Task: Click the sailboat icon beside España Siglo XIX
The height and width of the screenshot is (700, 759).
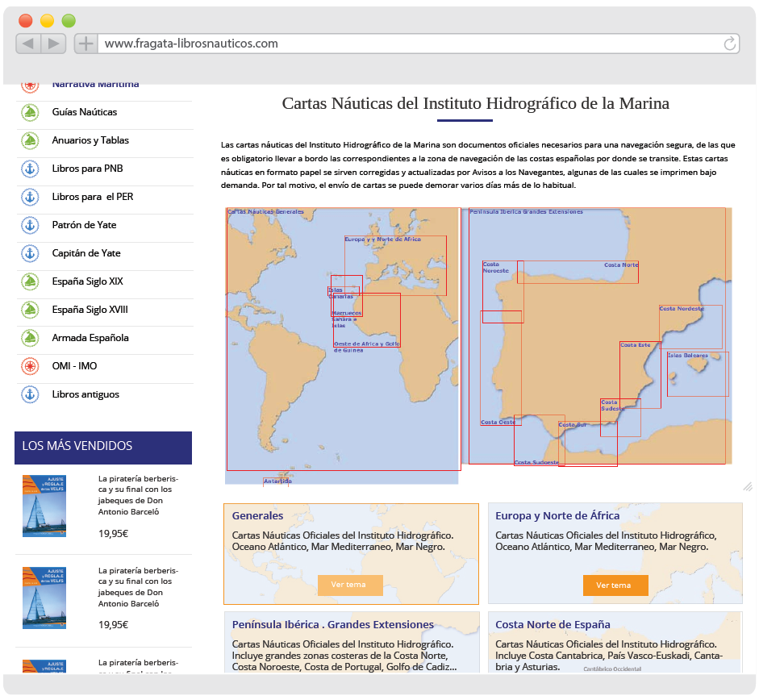Action: coord(30,281)
